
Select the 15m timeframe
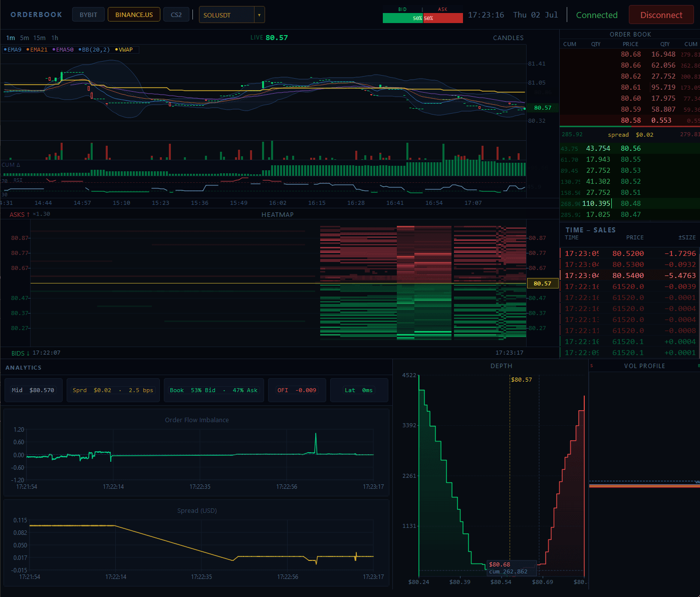pos(40,38)
